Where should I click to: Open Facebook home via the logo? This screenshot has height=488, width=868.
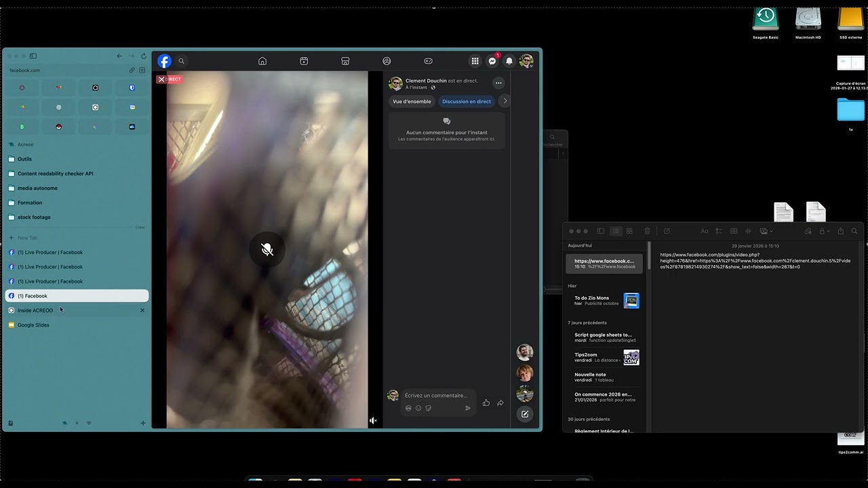(164, 61)
